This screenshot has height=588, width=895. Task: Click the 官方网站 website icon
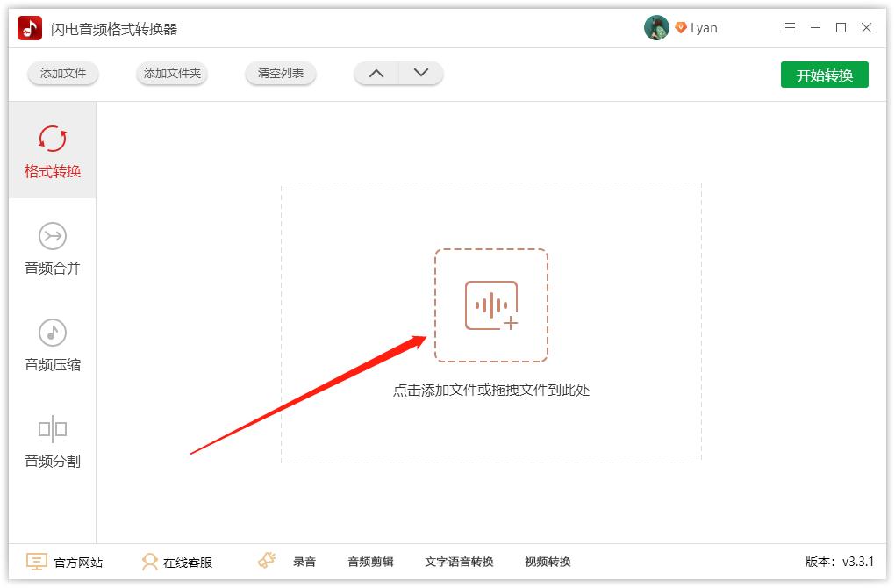(x=36, y=561)
